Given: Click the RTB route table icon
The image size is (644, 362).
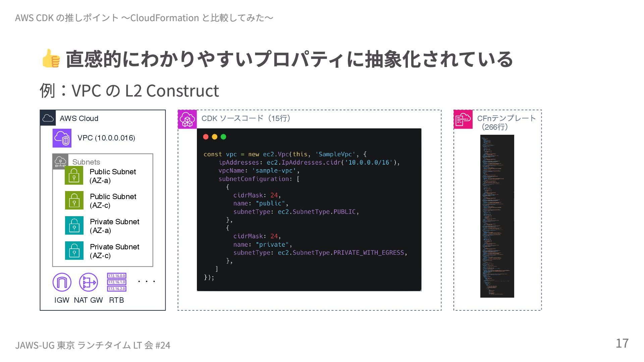Looking at the screenshot, I should click(x=117, y=282).
